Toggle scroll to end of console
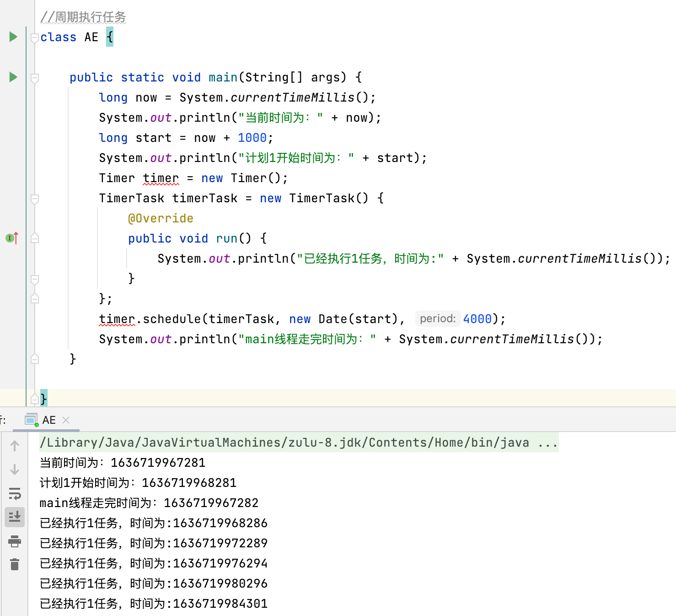The height and width of the screenshot is (616, 676). [15, 517]
